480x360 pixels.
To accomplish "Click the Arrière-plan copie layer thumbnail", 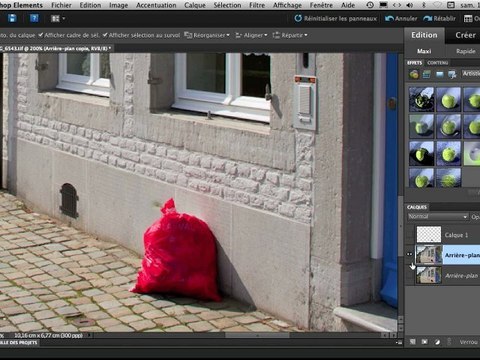I will 429,255.
